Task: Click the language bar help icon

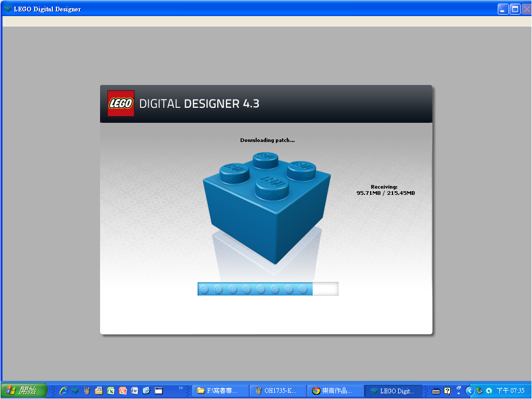Action: [447, 391]
